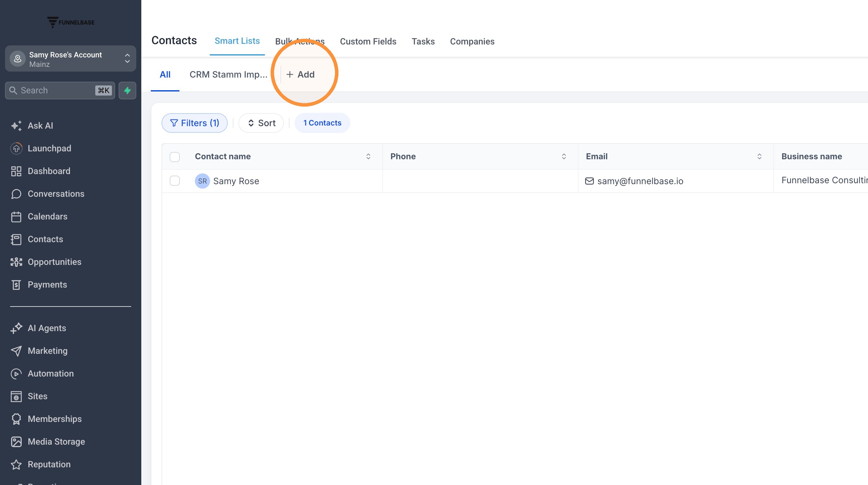Click the sidebar Search field
Image resolution: width=868 pixels, height=485 pixels.
pos(60,90)
